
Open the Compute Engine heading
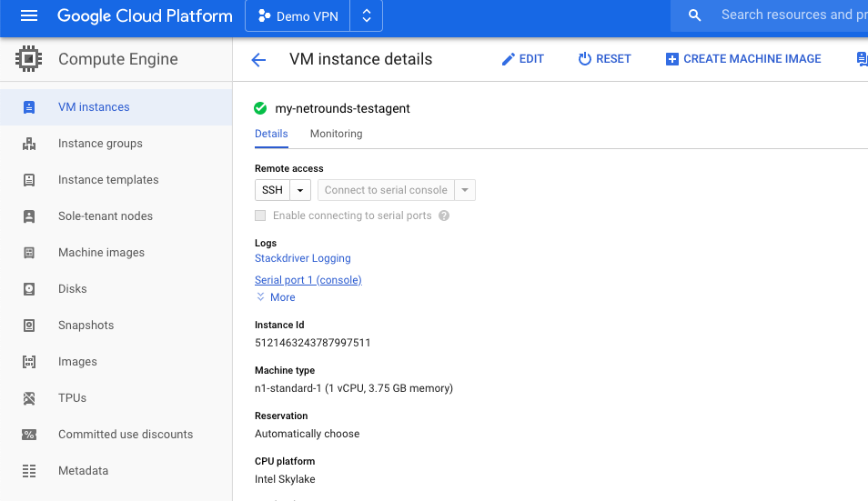(118, 59)
